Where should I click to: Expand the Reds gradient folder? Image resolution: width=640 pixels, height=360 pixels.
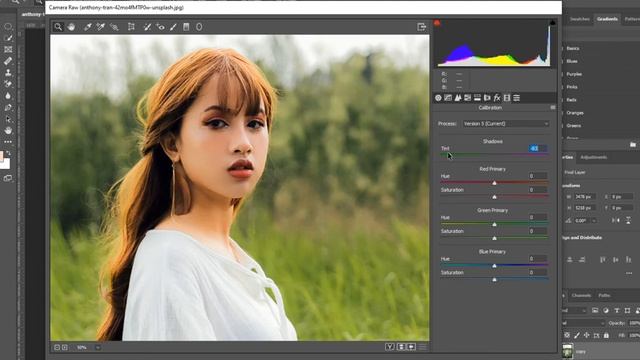(571, 100)
